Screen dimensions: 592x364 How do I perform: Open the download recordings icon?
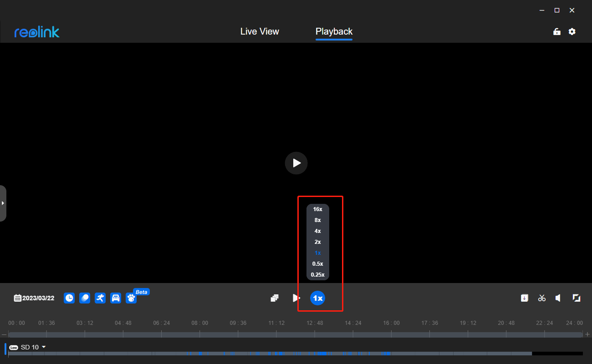click(x=525, y=298)
